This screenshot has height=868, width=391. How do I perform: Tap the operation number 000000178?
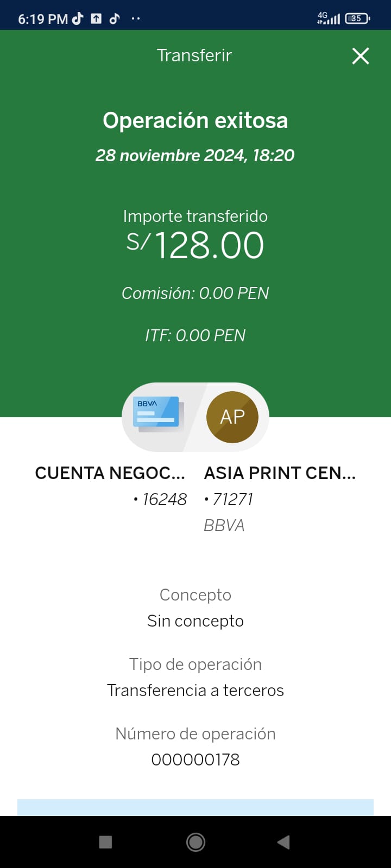pyautogui.click(x=195, y=759)
